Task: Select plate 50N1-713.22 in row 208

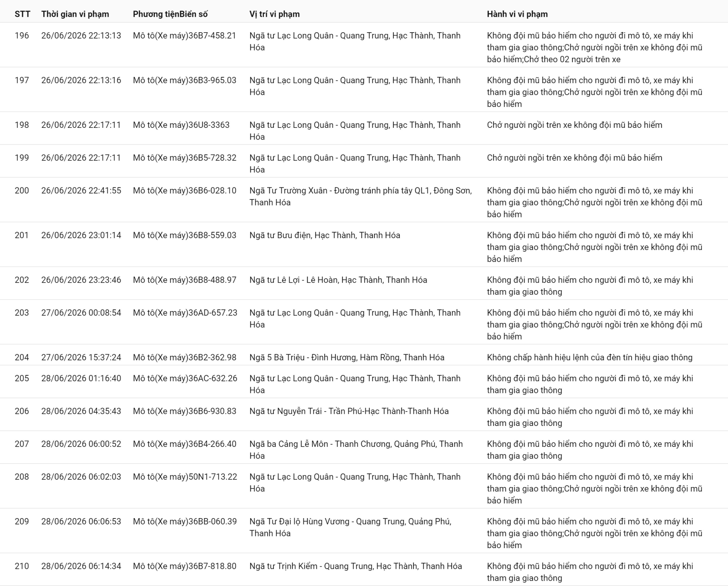Action: [213, 477]
